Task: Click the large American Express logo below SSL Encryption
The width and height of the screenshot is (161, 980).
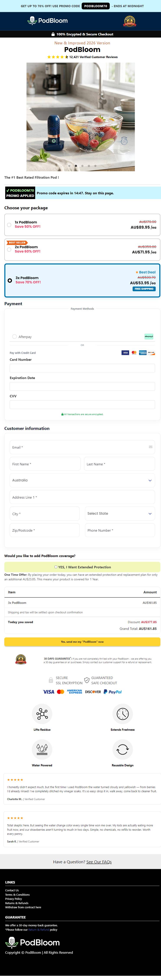Action: coord(75,692)
